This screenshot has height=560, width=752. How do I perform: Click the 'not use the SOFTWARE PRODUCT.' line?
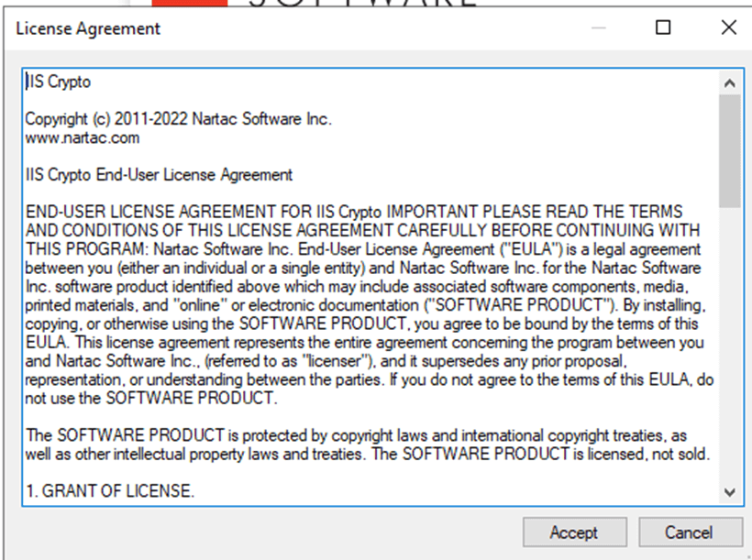tap(151, 398)
